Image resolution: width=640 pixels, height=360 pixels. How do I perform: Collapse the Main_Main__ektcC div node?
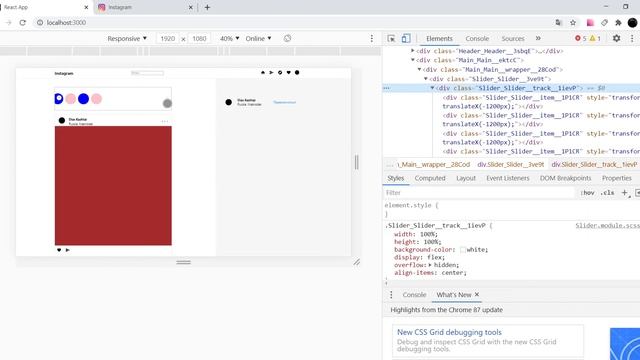(413, 60)
